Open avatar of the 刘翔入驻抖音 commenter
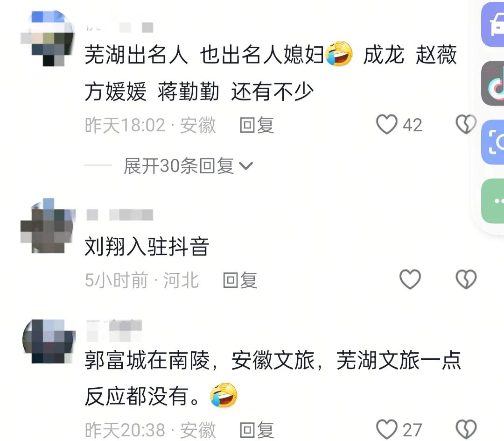Image resolution: width=504 pixels, height=441 pixels. pyautogui.click(x=48, y=226)
